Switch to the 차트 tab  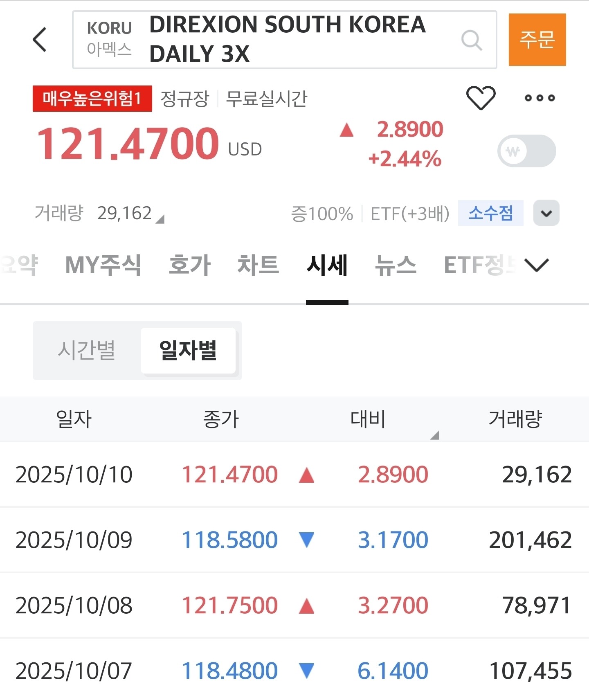pos(258,265)
